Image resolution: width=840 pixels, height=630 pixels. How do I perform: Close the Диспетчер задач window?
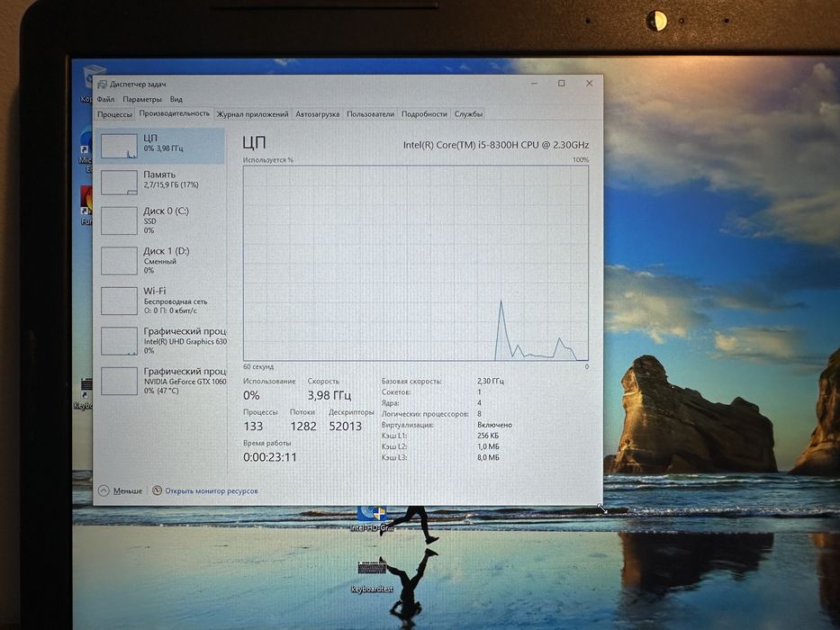coord(590,83)
